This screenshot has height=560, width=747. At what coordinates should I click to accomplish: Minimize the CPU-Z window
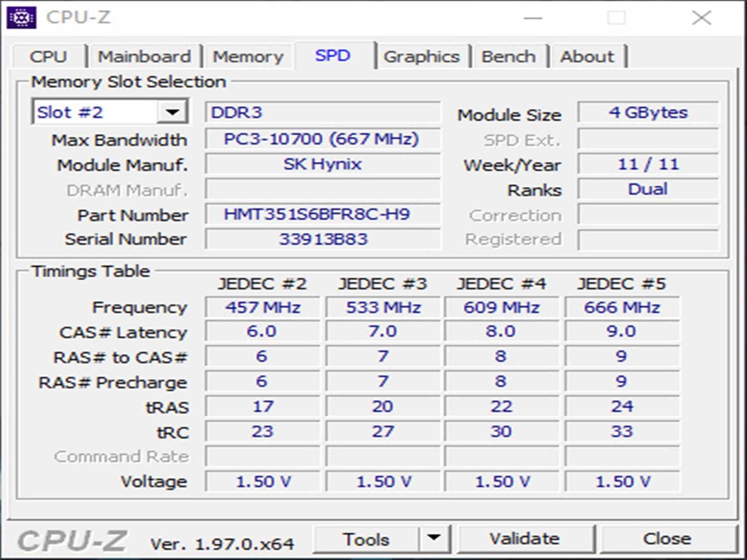(533, 18)
